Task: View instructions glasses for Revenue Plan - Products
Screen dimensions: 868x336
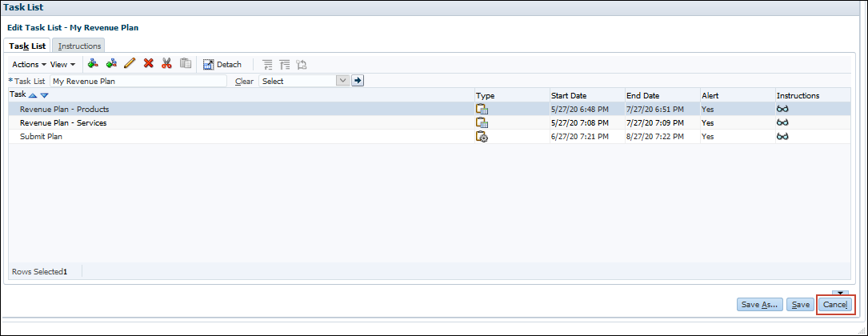Action: (782, 109)
